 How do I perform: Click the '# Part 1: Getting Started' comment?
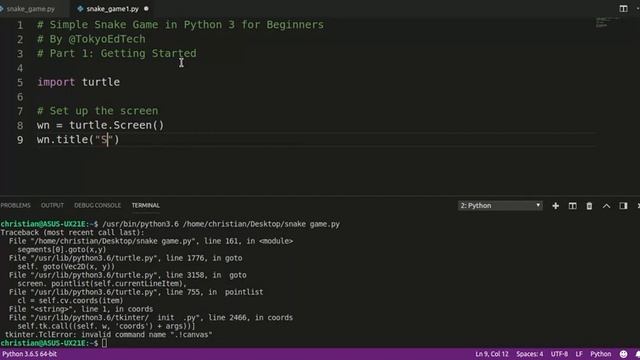click(x=117, y=53)
